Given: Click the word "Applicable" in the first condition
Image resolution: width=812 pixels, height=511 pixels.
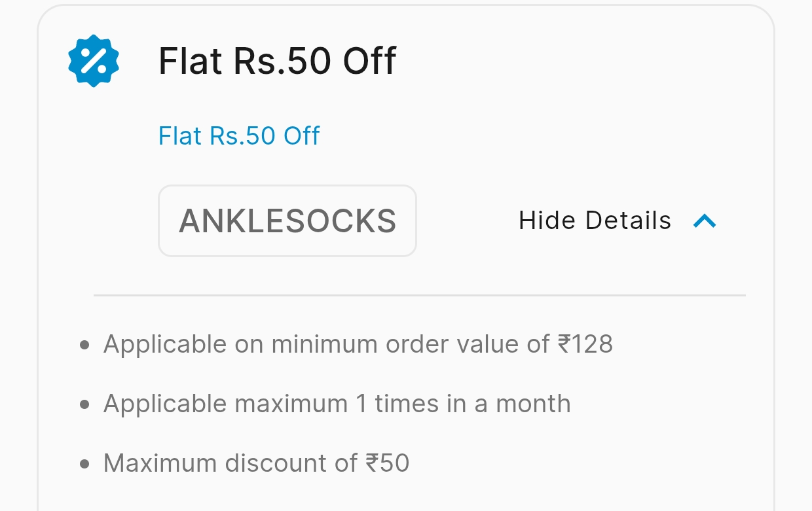Looking at the screenshot, I should pos(165,344).
